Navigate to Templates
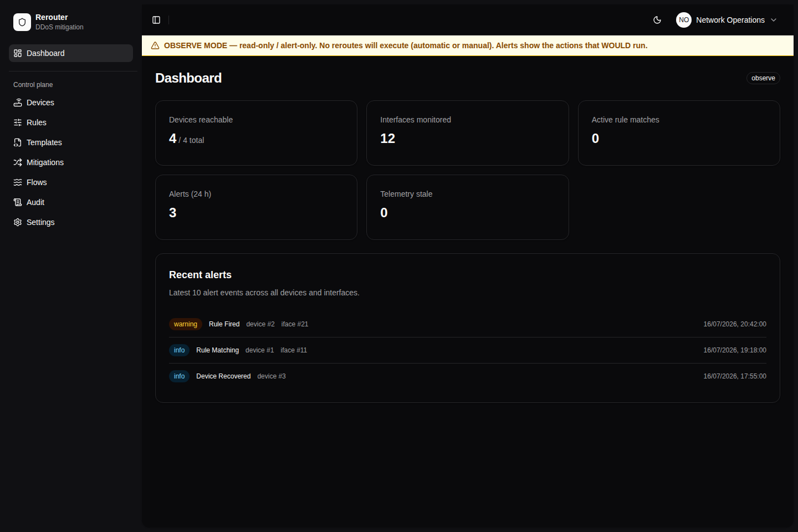 tap(71, 142)
